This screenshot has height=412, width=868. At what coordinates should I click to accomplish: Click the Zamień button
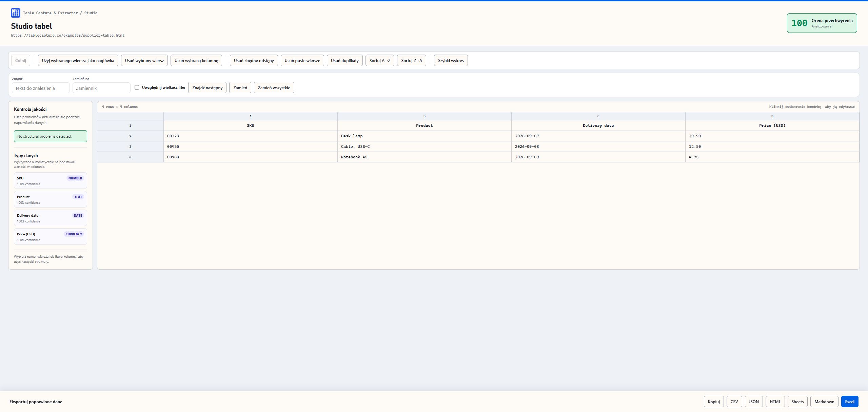point(240,88)
